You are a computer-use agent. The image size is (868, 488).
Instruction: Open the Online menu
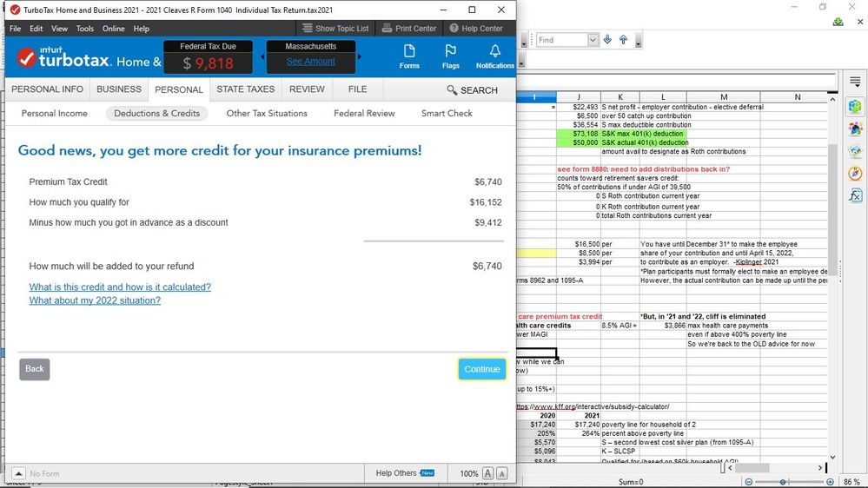pyautogui.click(x=114, y=28)
